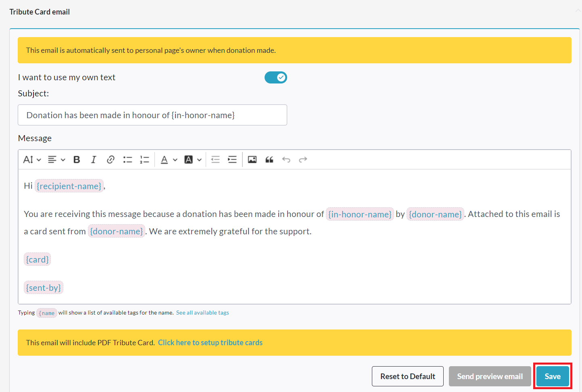Increase indent of the paragraph
The width and height of the screenshot is (582, 392).
pos(232,160)
